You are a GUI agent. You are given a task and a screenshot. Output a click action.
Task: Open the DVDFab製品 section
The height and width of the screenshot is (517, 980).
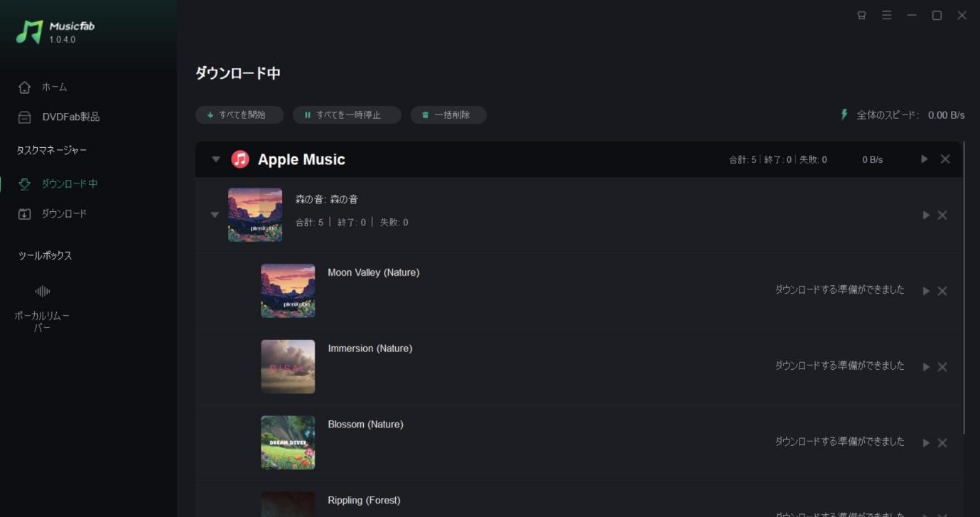71,117
